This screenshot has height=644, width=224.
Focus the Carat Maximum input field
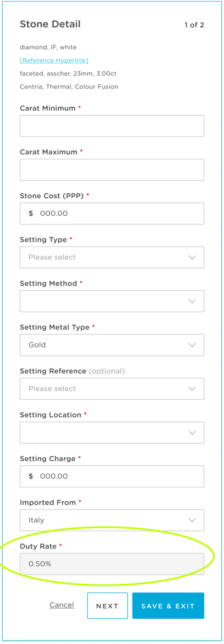point(112,169)
